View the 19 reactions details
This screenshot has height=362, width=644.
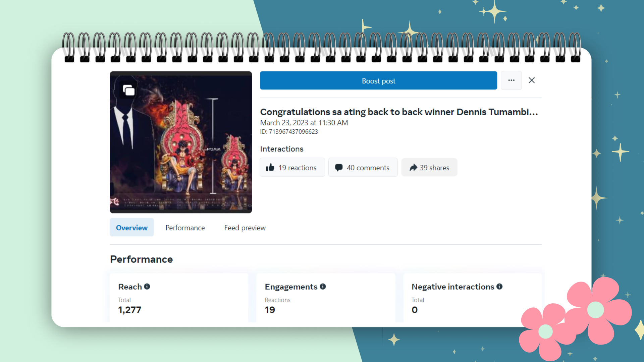pos(292,168)
